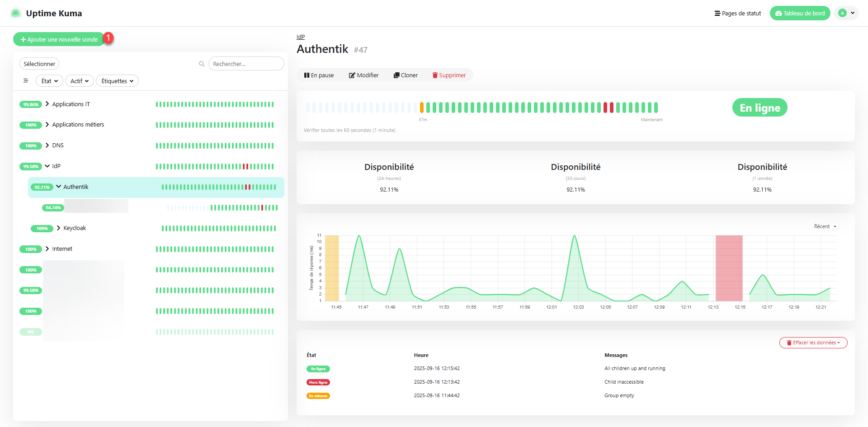Expand the Keycloak group
868x427 pixels.
(x=59, y=228)
